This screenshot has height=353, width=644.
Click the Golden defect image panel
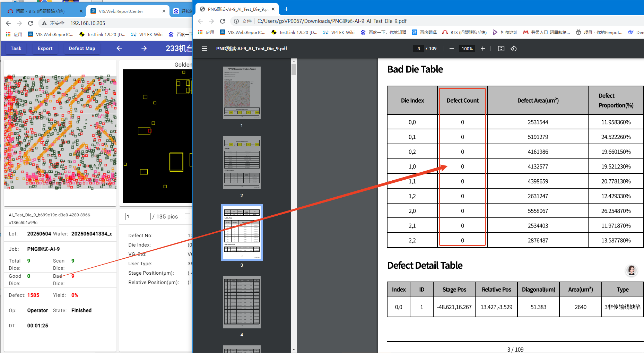[158, 136]
